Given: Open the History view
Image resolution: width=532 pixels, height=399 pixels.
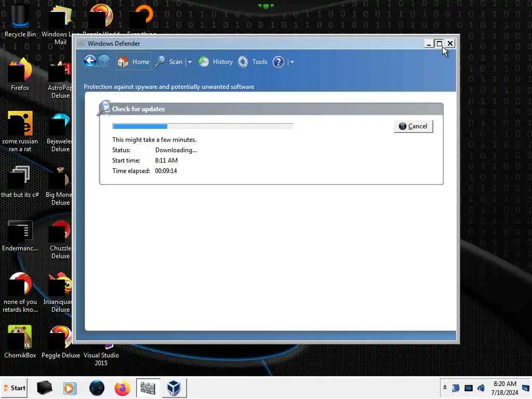Looking at the screenshot, I should click(216, 62).
